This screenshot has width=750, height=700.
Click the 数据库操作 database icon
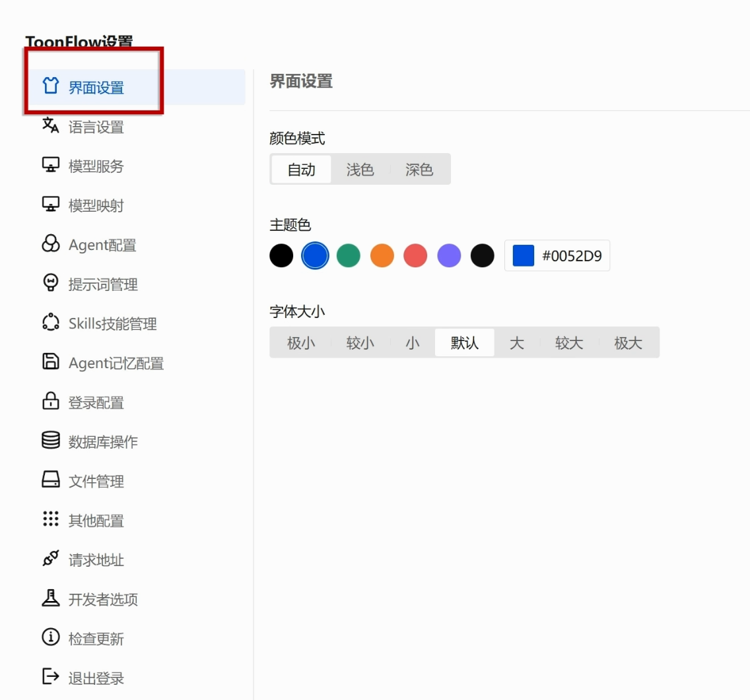(x=50, y=440)
